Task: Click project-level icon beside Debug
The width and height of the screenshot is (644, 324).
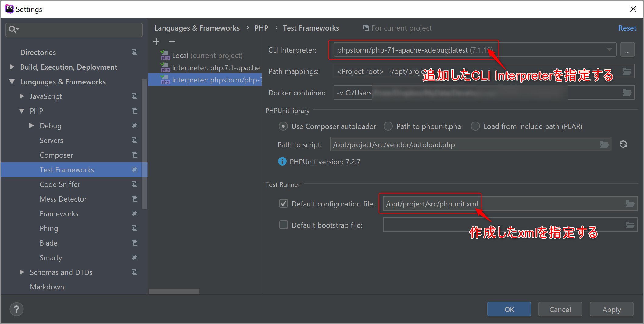Action: [134, 126]
